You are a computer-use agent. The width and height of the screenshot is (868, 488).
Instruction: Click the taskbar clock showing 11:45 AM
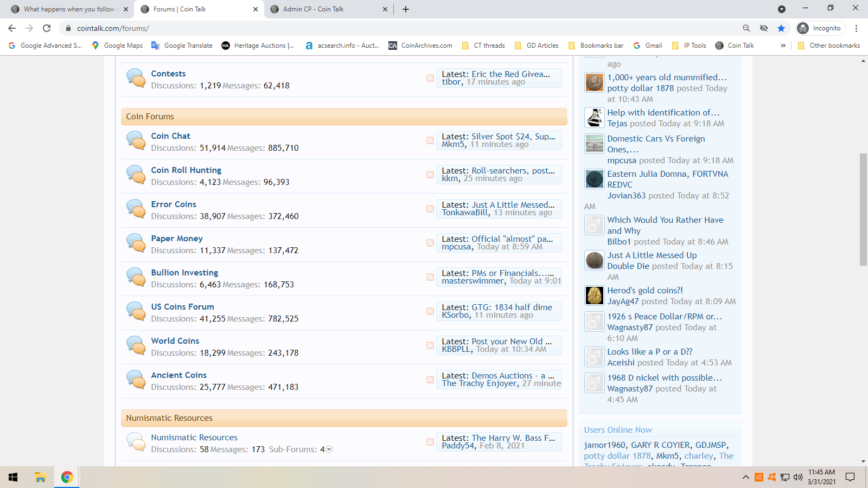pos(821,477)
